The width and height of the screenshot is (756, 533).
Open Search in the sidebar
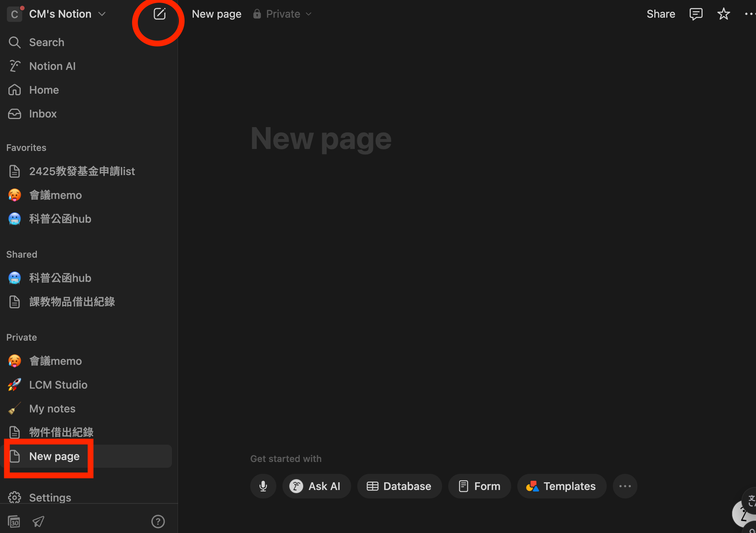point(46,42)
